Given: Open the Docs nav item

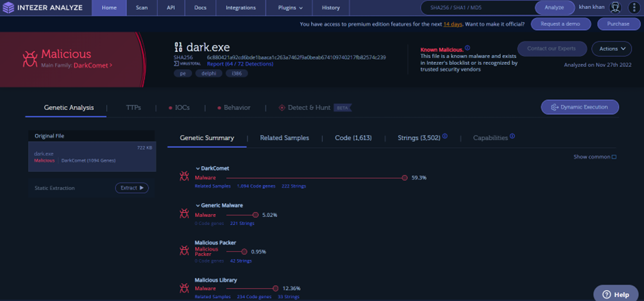Looking at the screenshot, I should (x=199, y=8).
